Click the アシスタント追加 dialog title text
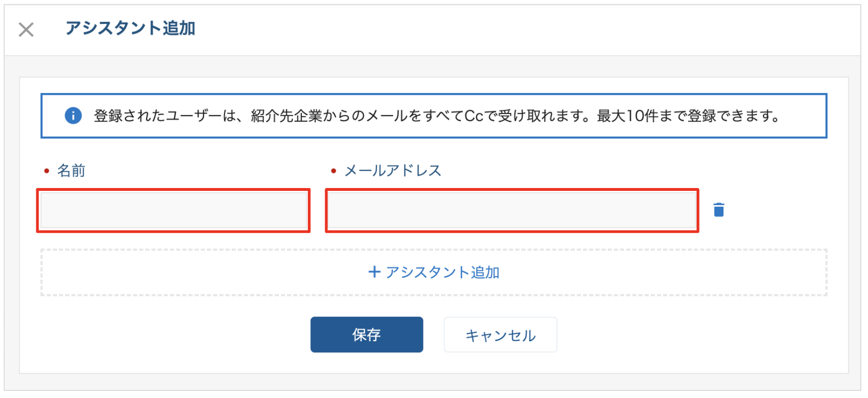 pos(130,28)
